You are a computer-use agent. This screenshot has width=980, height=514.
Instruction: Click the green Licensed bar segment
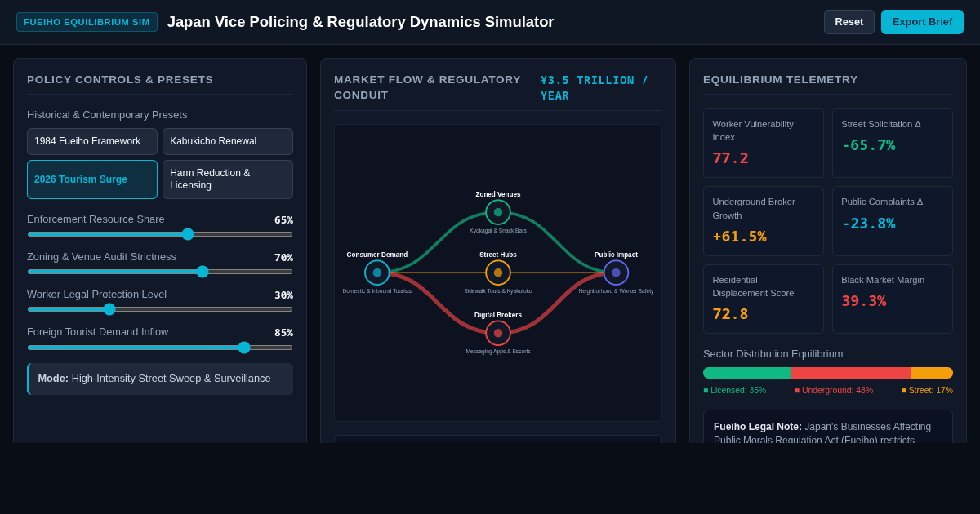746,373
